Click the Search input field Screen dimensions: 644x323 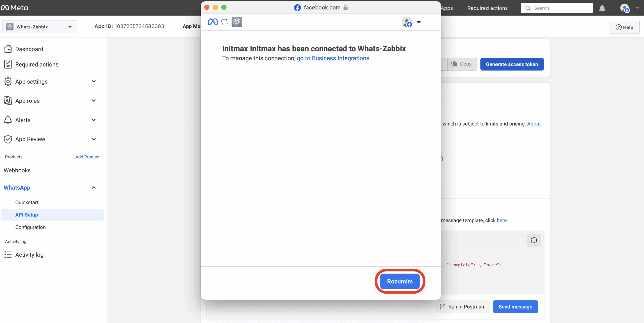click(556, 8)
